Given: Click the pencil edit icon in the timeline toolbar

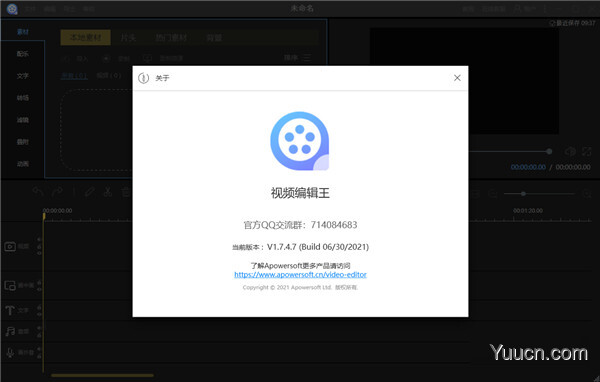Looking at the screenshot, I should point(90,192).
